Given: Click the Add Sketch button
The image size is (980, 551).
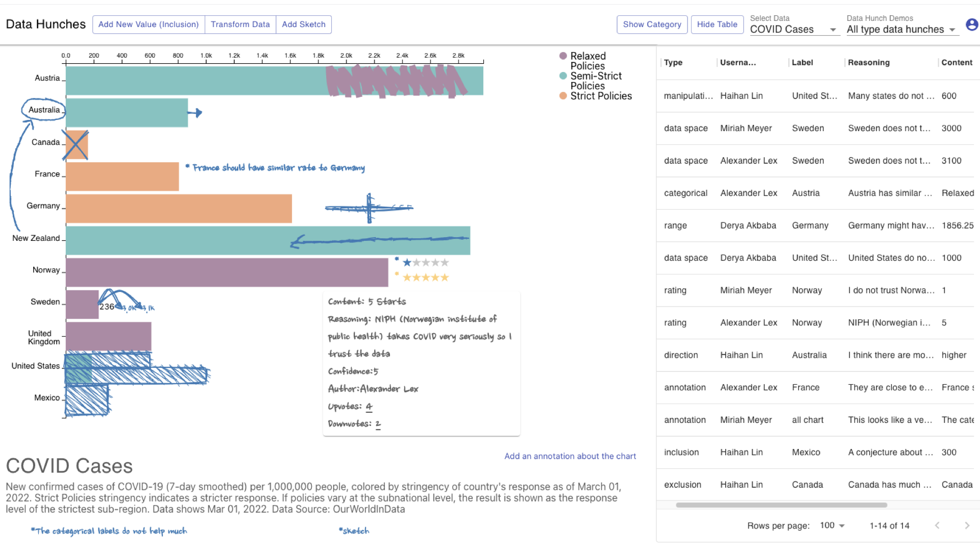Looking at the screenshot, I should 304,24.
